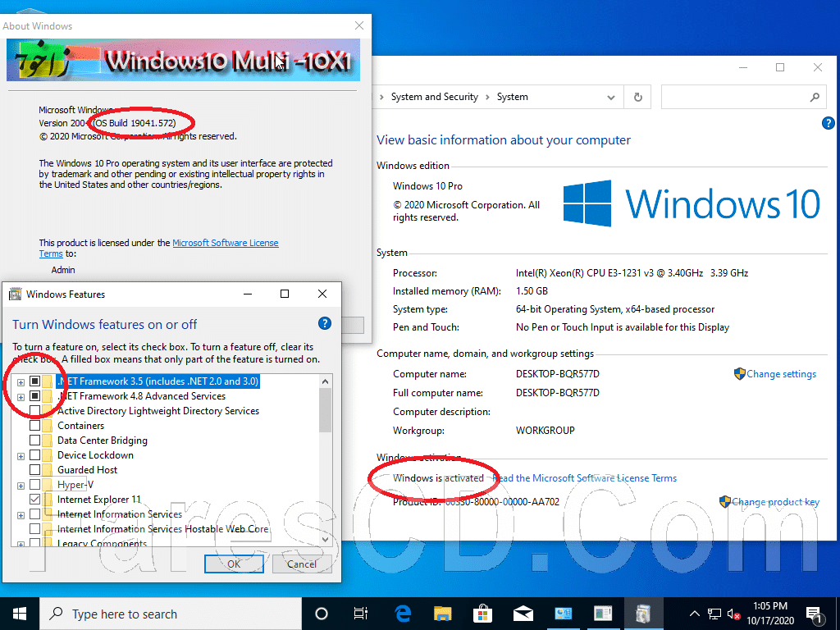The image size is (840, 630).
Task: Select the Guarded Host feature row
Action: pyautogui.click(x=87, y=470)
